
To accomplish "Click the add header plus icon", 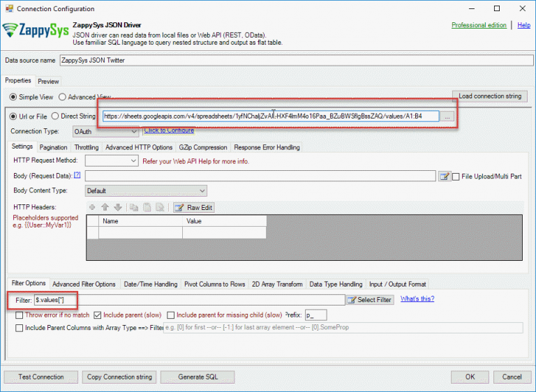I will point(91,207).
